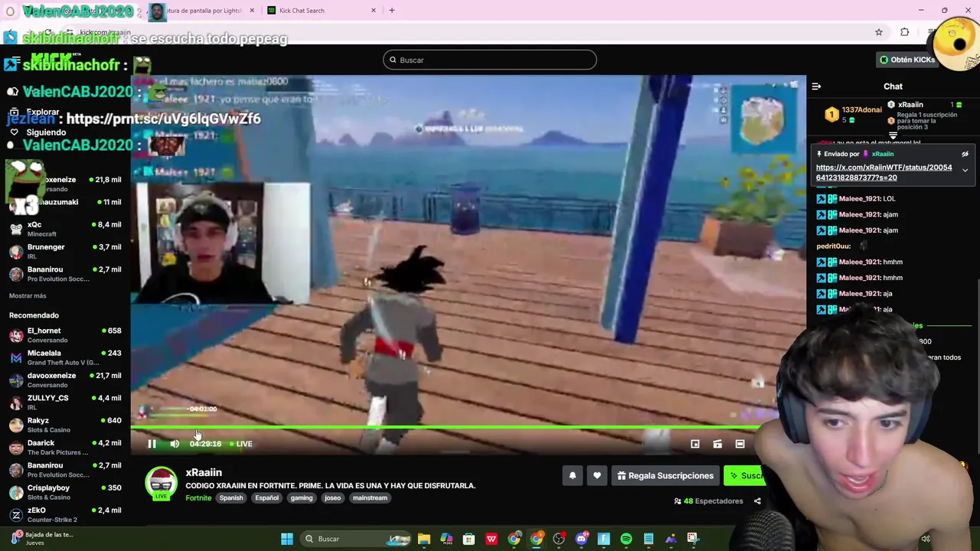
Task: Follow xRaaiin with the heart button
Action: click(x=597, y=476)
